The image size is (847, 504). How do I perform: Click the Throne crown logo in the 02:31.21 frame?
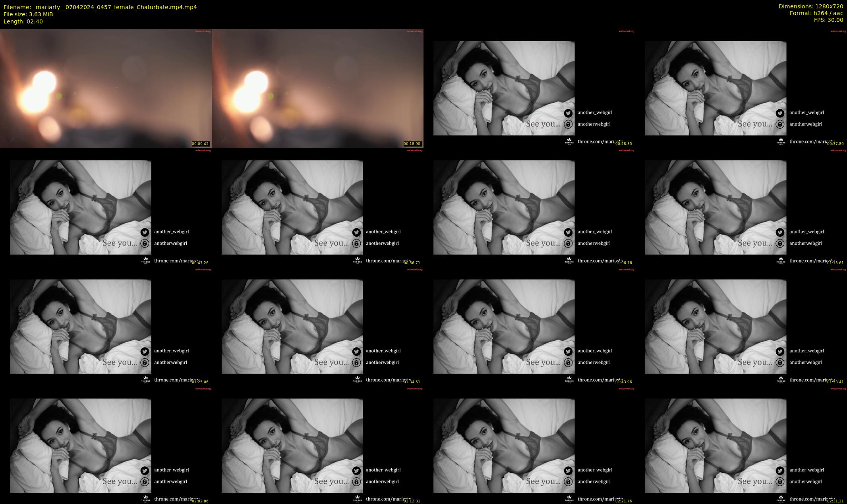(781, 498)
